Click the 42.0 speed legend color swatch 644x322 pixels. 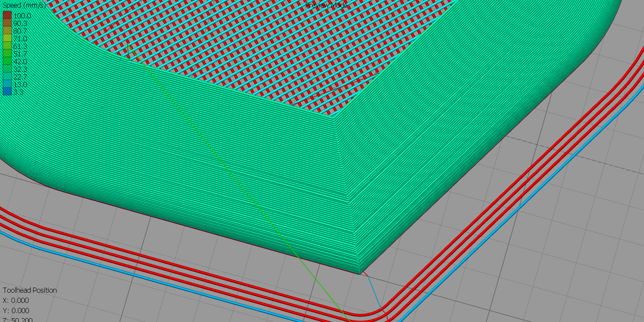pos(7,62)
